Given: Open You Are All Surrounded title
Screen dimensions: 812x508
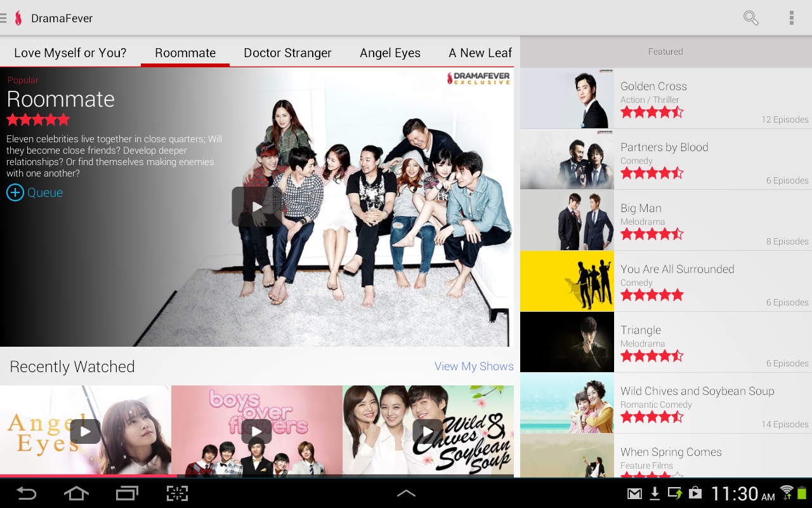Looking at the screenshot, I should coord(666,281).
